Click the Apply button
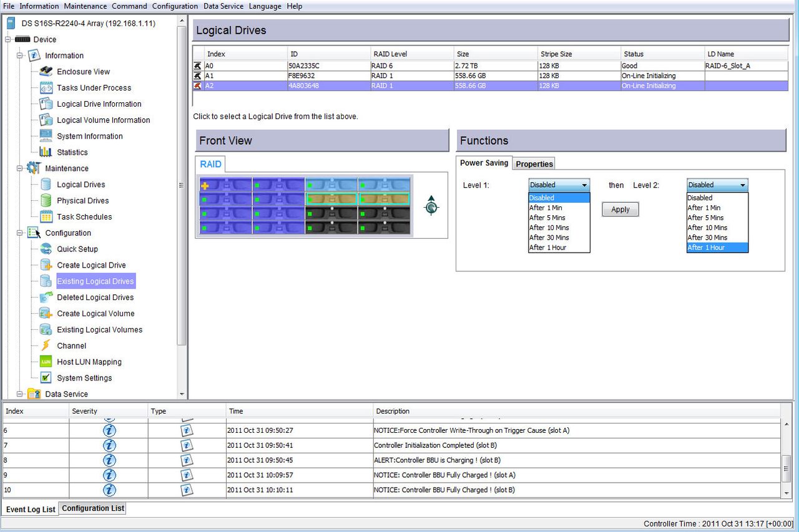 tap(620, 210)
